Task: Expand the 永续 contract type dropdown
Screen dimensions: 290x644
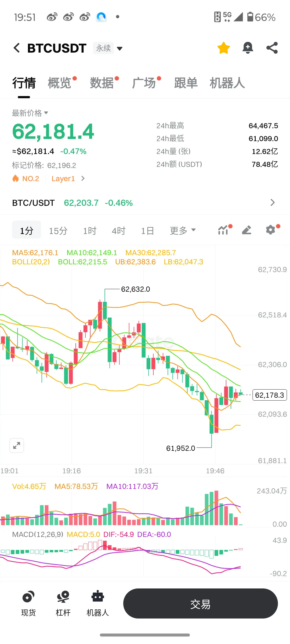Action: pyautogui.click(x=108, y=48)
